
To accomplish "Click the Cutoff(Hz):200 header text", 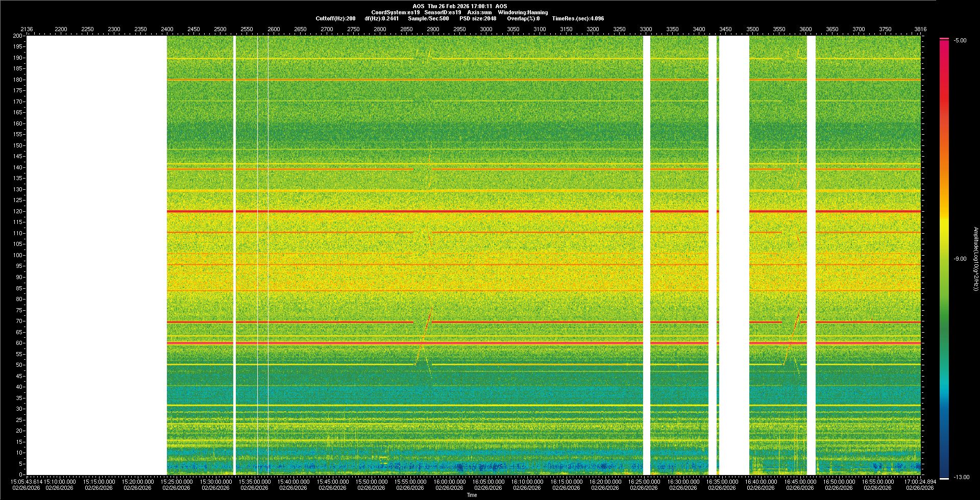I will (335, 18).
